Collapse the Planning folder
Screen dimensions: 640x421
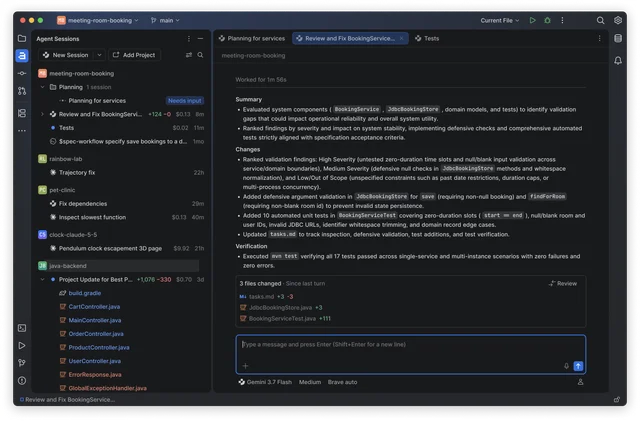pyautogui.click(x=42, y=87)
